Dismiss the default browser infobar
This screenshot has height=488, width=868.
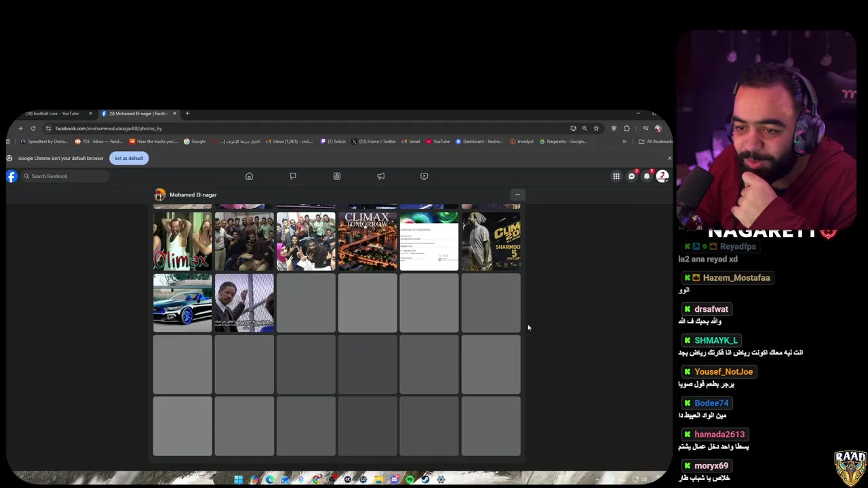click(x=669, y=158)
